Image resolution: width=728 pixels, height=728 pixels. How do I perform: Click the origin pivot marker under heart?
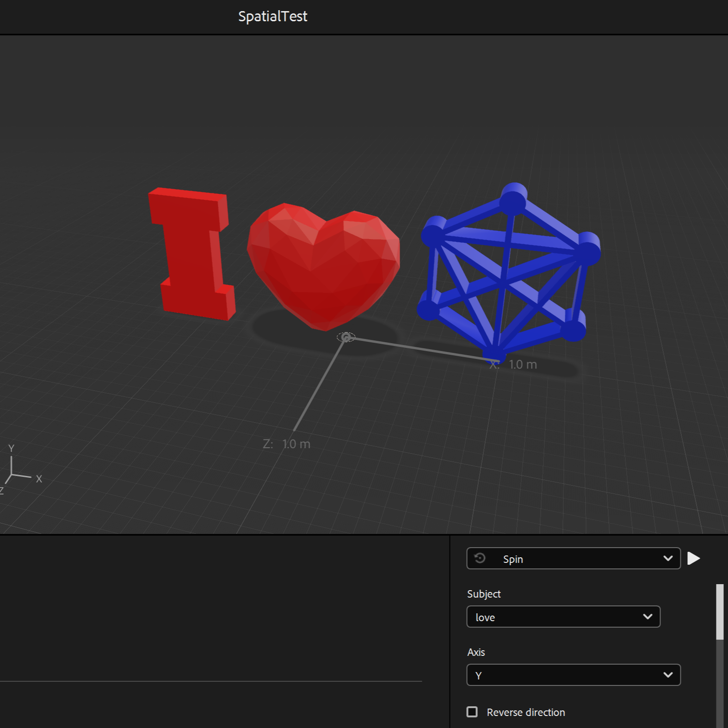[346, 337]
